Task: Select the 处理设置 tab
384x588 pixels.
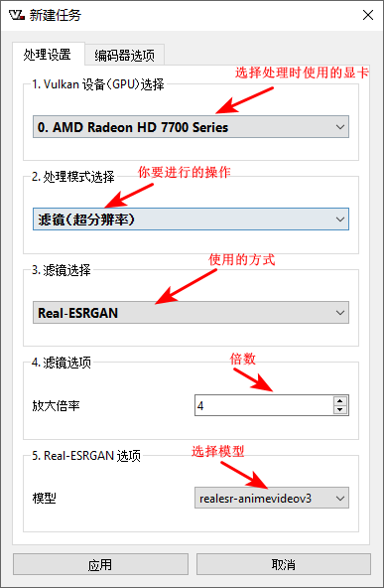Action: pos(48,55)
